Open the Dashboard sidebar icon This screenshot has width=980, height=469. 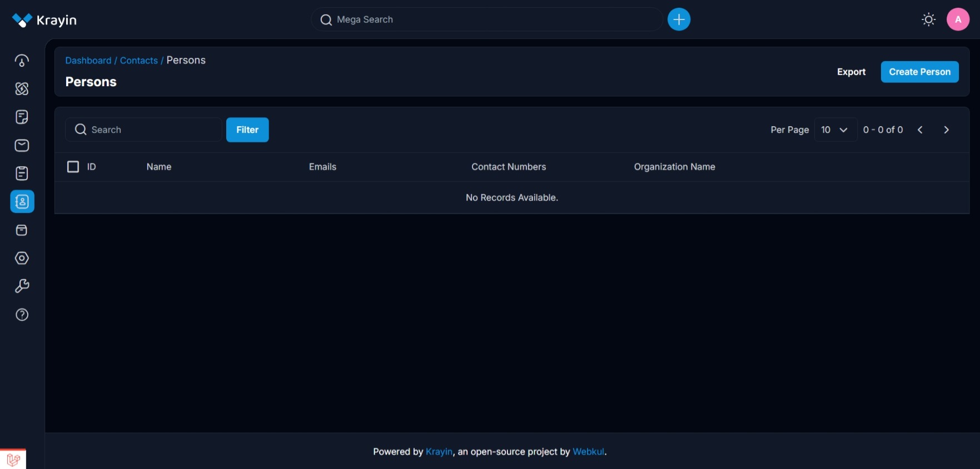pos(22,61)
